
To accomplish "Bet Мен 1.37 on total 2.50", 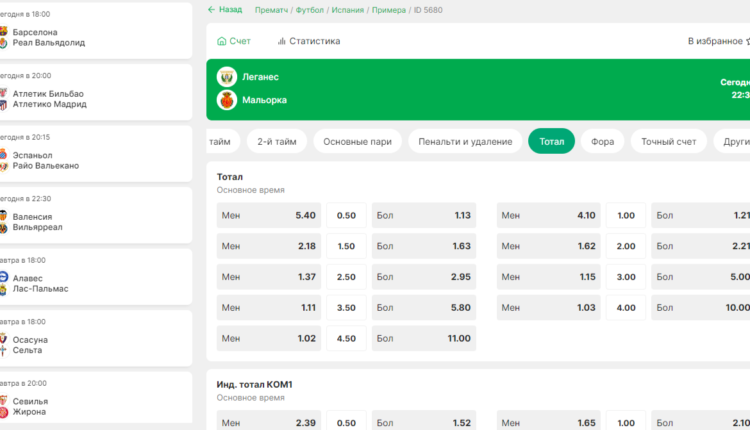I will tap(269, 276).
